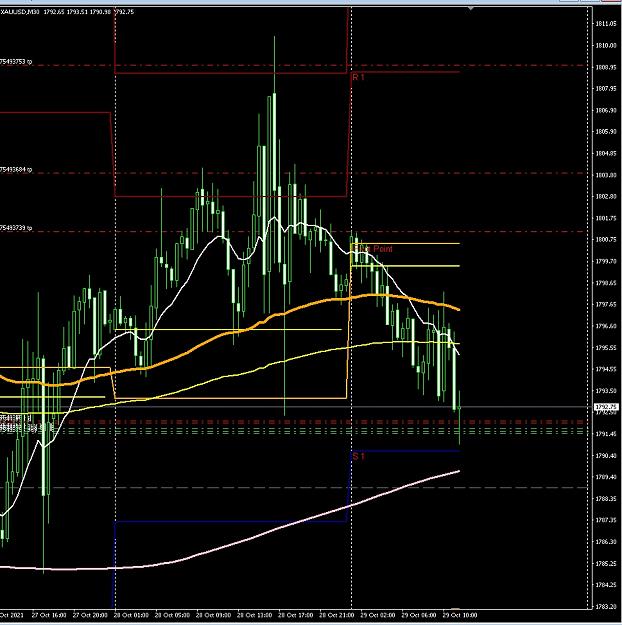Click the XAUUSD,M30 chart title text
Viewport: 622px width, 625px height.
20,12
